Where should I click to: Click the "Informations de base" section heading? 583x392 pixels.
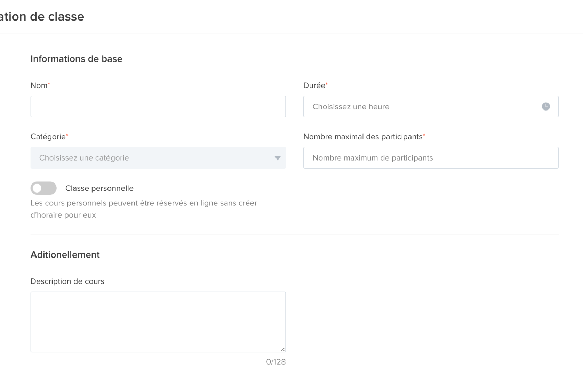coord(77,59)
